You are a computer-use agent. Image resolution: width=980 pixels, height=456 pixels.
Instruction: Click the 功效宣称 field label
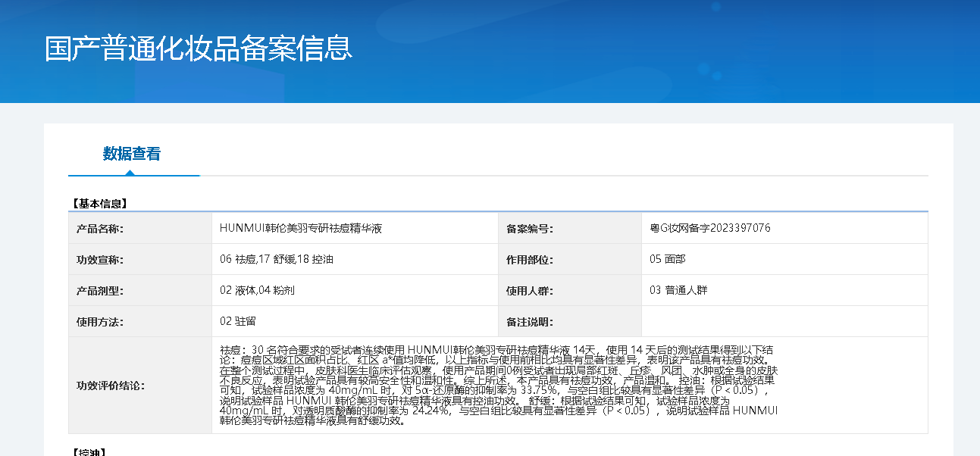[100, 260]
